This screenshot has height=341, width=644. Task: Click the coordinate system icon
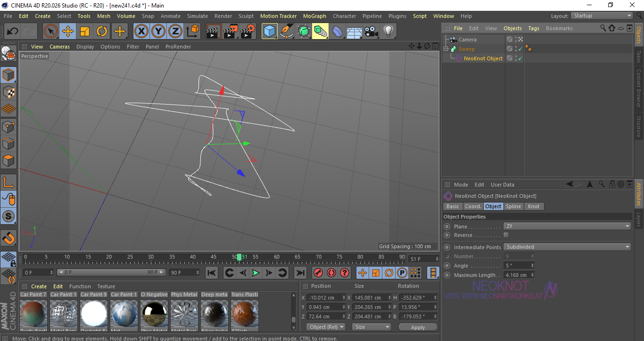click(x=193, y=32)
